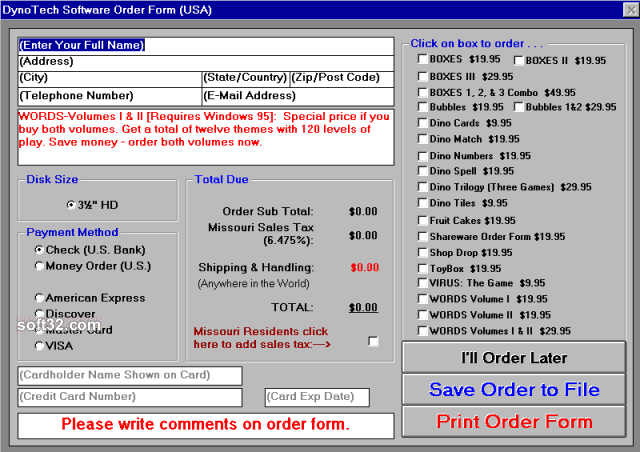Image resolution: width=640 pixels, height=452 pixels.
Task: Tick BOXES III $29.95 checkbox
Action: [x=422, y=77]
